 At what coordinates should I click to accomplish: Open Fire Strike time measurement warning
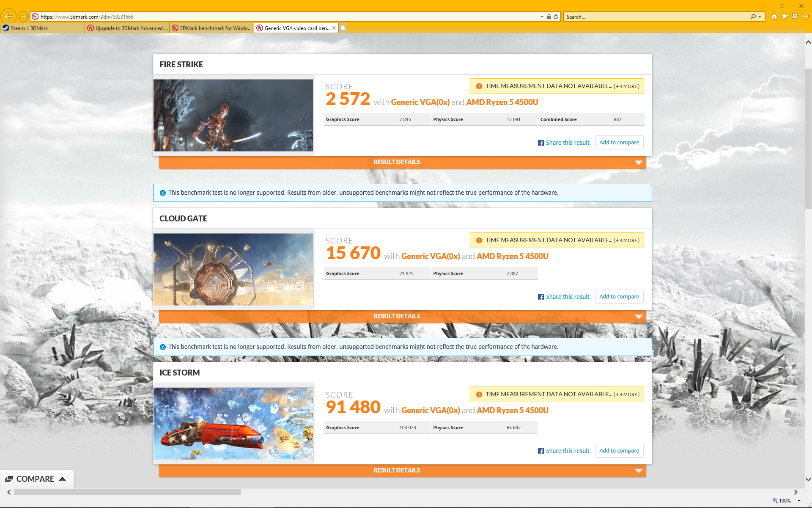(x=557, y=86)
